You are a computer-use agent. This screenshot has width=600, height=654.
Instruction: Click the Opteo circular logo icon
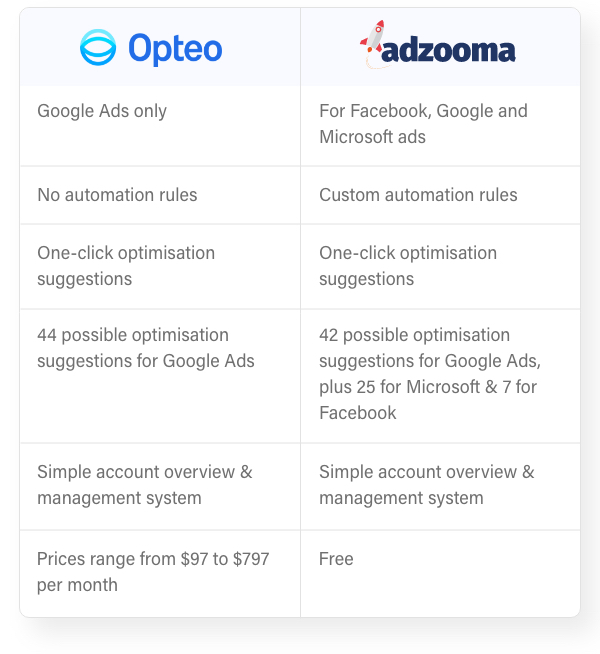point(98,48)
